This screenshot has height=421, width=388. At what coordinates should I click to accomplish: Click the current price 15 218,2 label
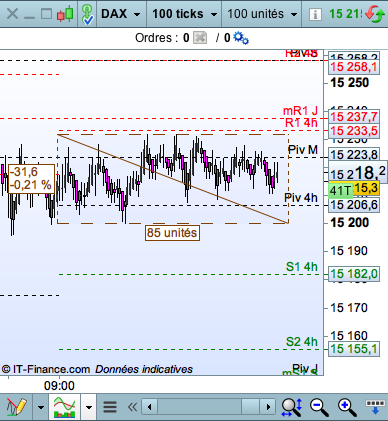pos(358,172)
